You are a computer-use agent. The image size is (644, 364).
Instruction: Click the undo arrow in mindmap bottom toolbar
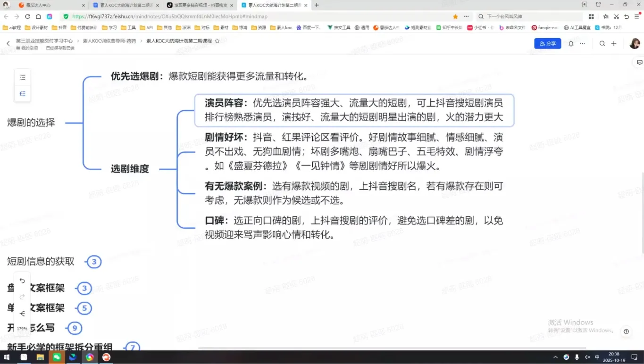coord(22,280)
